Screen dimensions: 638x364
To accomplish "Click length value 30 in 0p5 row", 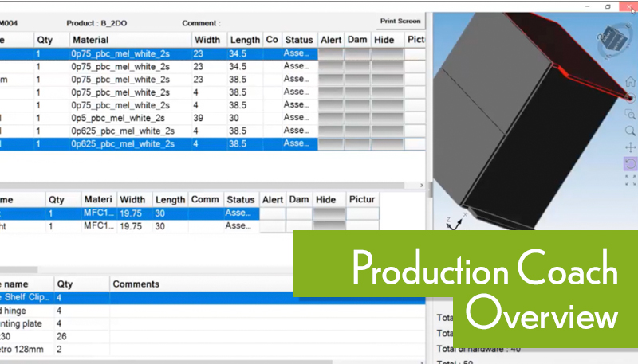I will tap(234, 118).
